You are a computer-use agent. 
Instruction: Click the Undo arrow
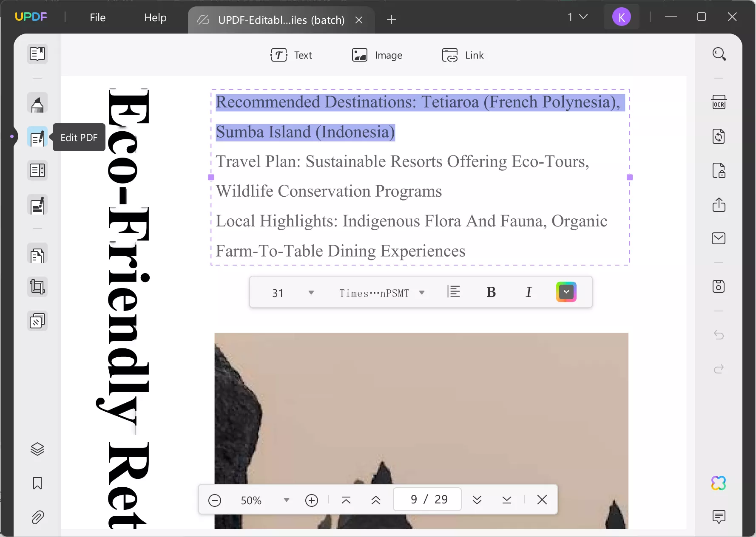pyautogui.click(x=719, y=335)
